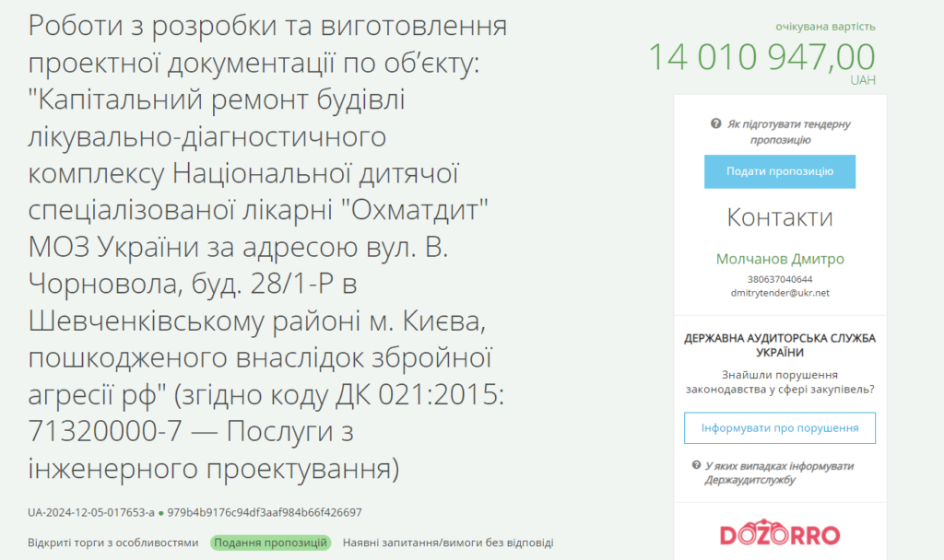944x560 pixels.
Task: Click the UAH currency label
Action: (863, 80)
